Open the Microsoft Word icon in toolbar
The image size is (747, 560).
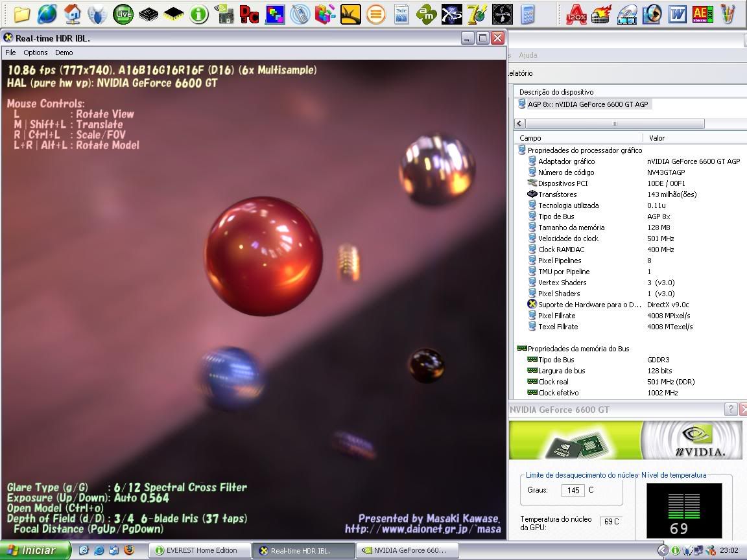tap(677, 14)
